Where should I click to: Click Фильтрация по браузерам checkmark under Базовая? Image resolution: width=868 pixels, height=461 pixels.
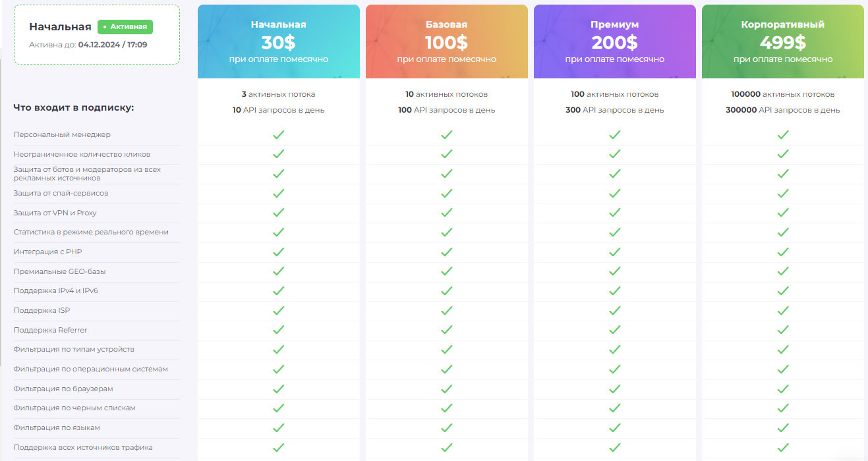pos(447,389)
